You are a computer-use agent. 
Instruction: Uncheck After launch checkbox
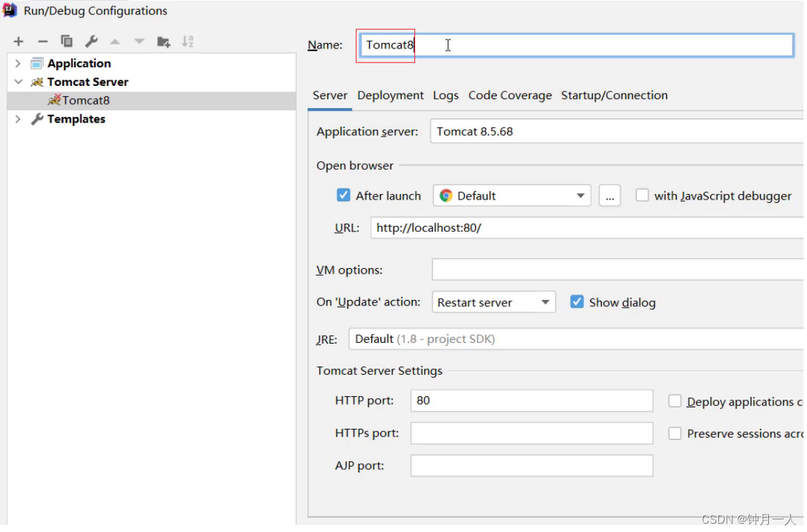tap(344, 195)
